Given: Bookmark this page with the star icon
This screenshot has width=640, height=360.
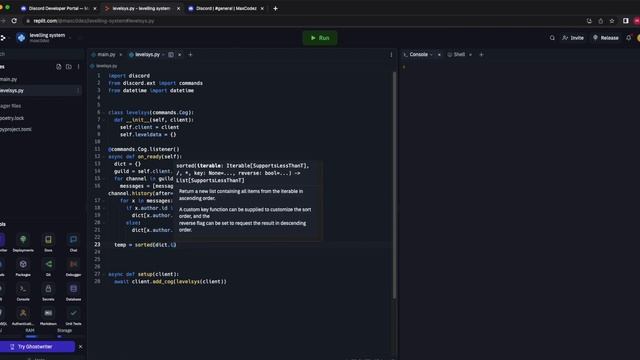Looking at the screenshot, I should pos(611,21).
